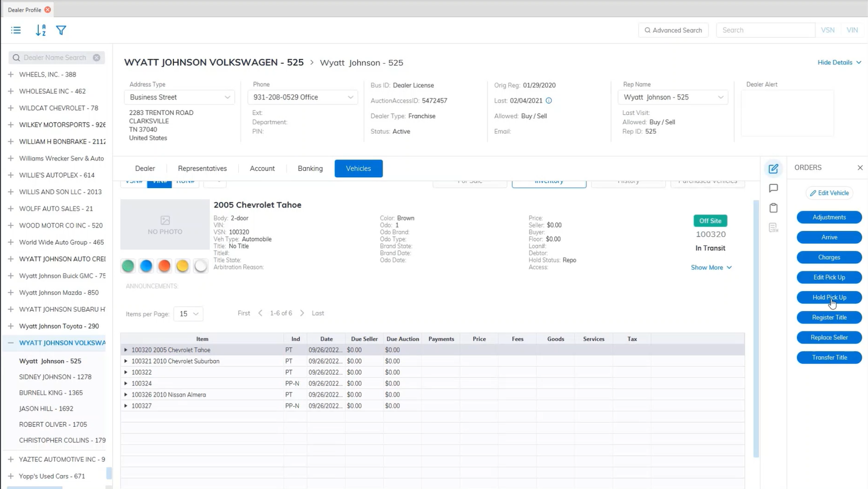868x489 pixels.
Task: Toggle the VSN search mode
Action: click(827, 30)
